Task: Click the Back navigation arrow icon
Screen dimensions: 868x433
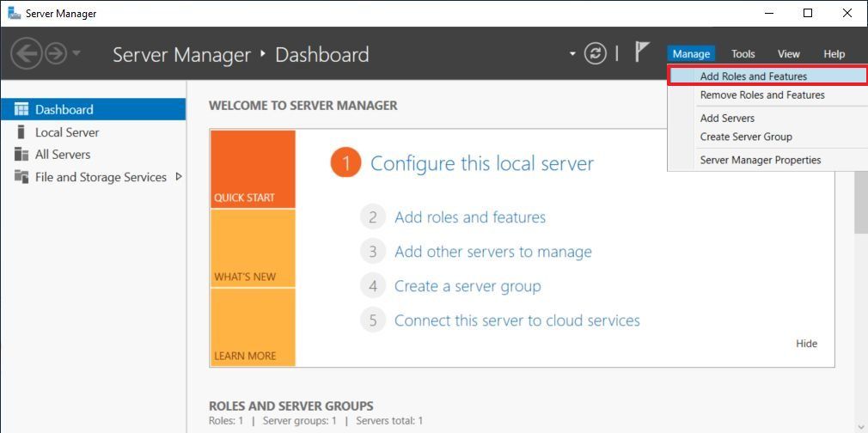Action: (x=27, y=54)
